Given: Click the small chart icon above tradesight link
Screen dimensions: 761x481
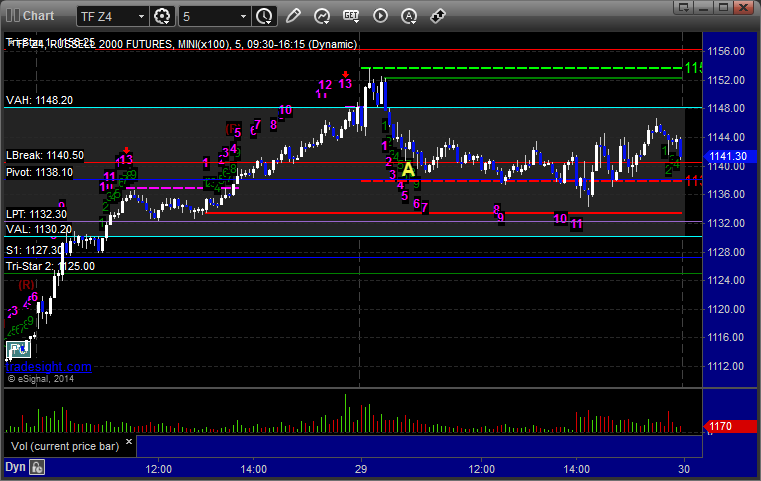Looking at the screenshot, I should pos(18,349).
